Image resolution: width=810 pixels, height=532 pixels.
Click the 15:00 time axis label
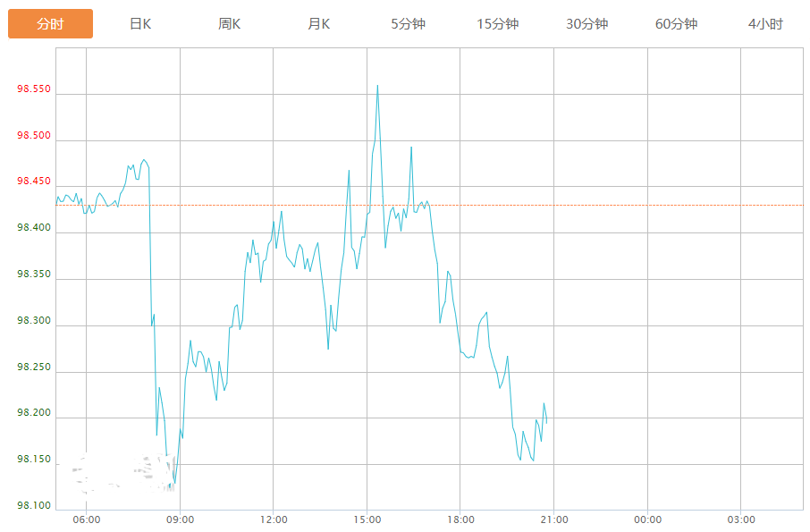click(x=367, y=519)
